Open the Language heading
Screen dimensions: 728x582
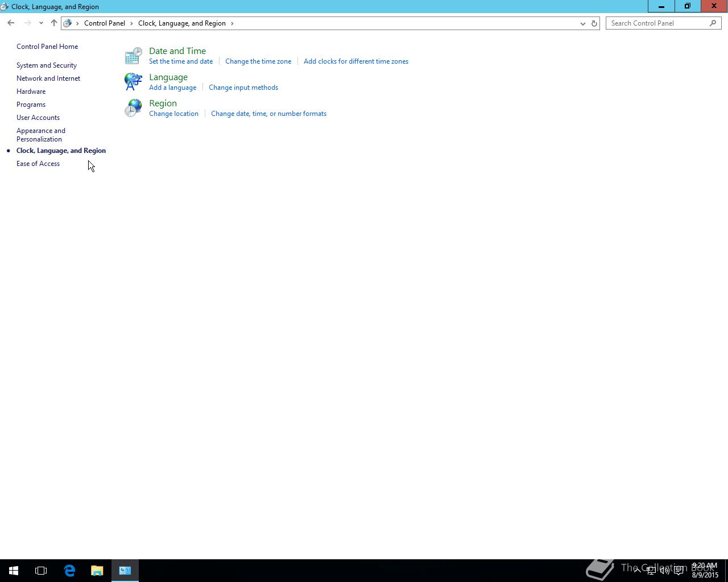point(168,77)
